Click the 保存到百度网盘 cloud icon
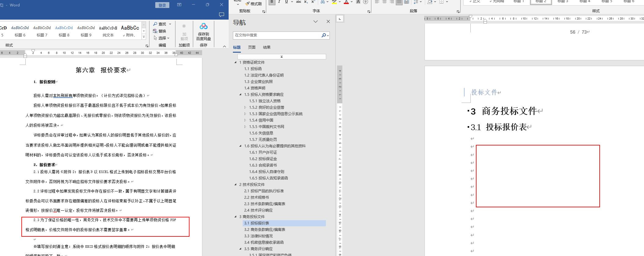644x256 pixels. [x=204, y=26]
